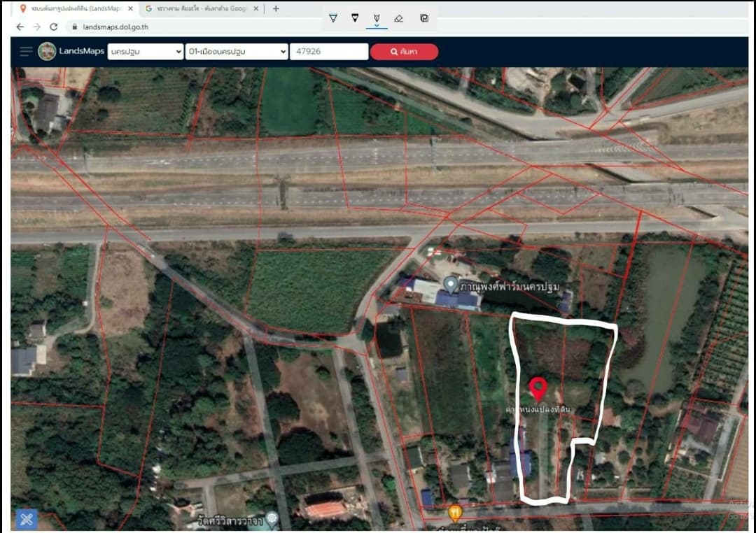The height and width of the screenshot is (533, 756).
Task: Select the eraser tool
Action: pyautogui.click(x=398, y=18)
